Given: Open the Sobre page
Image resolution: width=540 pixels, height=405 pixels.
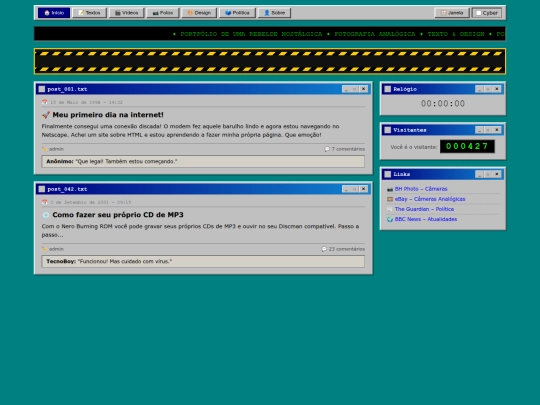Looking at the screenshot, I should (x=274, y=13).
